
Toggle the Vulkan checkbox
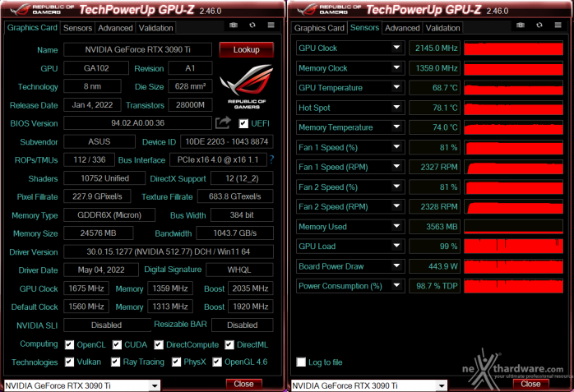(x=69, y=362)
